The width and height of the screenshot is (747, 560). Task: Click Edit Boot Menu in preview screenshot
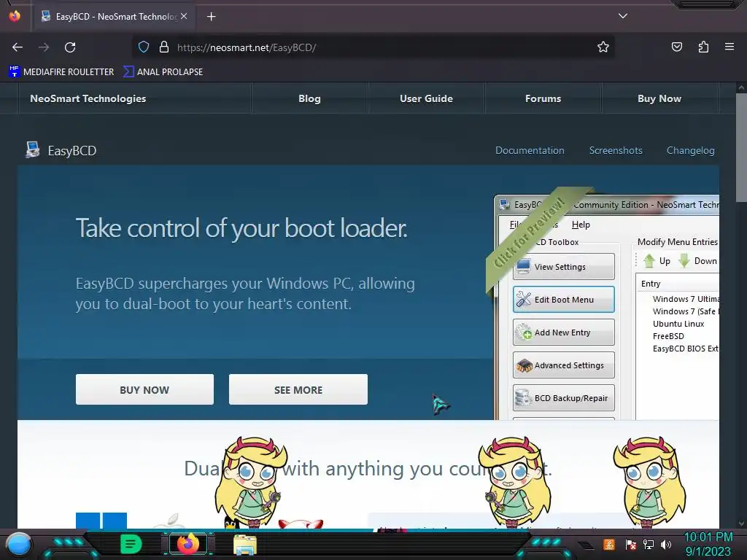pyautogui.click(x=564, y=300)
